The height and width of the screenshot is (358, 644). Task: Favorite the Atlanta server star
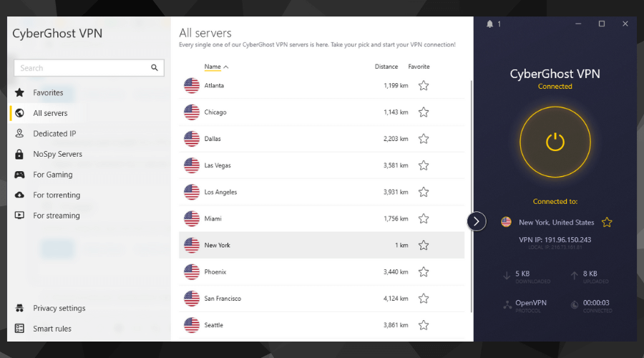click(x=424, y=85)
